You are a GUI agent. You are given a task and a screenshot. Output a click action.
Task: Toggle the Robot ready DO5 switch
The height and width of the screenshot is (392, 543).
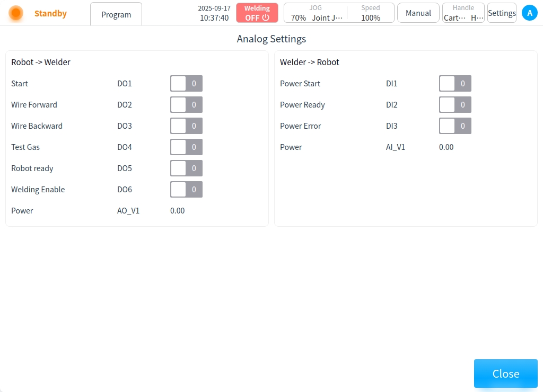pos(186,168)
